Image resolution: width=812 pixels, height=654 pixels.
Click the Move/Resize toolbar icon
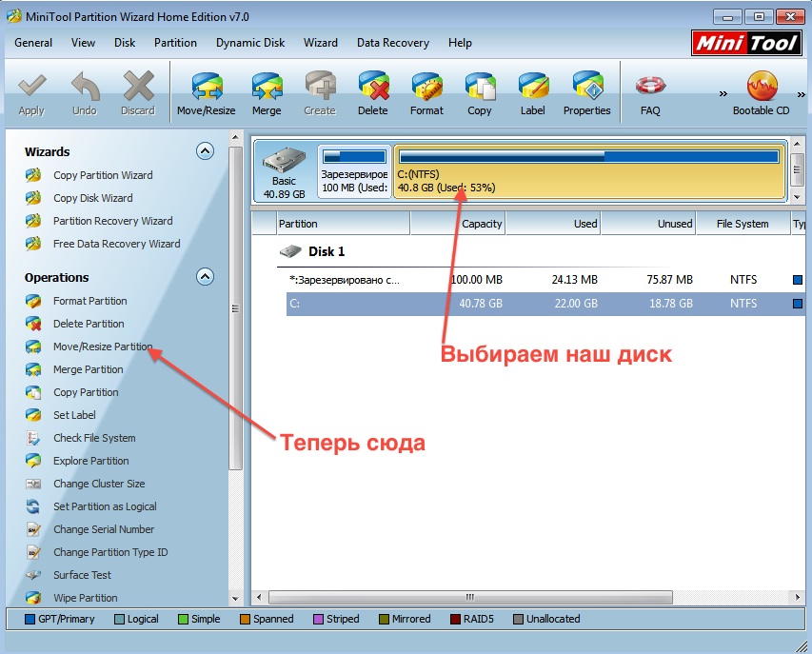tap(207, 93)
